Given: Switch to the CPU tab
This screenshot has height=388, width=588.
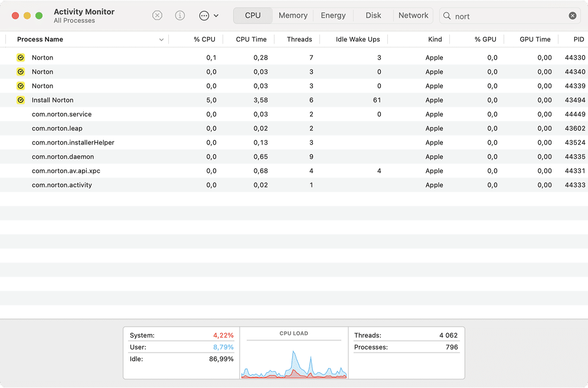Looking at the screenshot, I should (253, 15).
